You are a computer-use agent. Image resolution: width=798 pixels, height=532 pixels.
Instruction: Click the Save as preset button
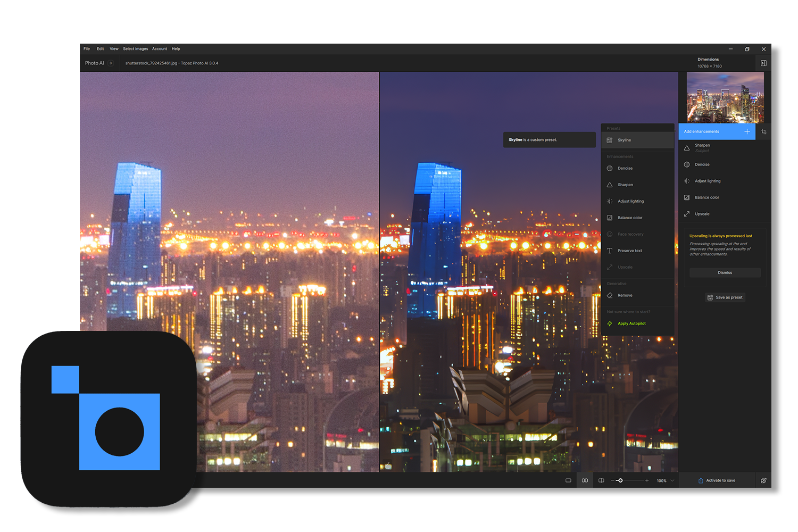point(725,297)
